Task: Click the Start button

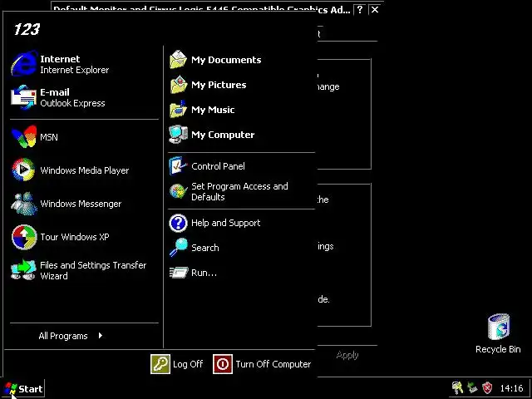Action: click(23, 388)
